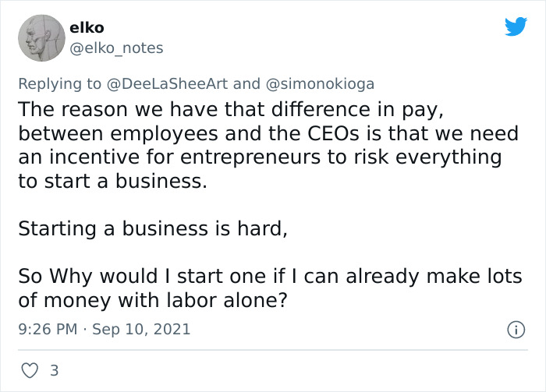546x392 pixels.
Task: Open the elko display name
Action: 87,28
